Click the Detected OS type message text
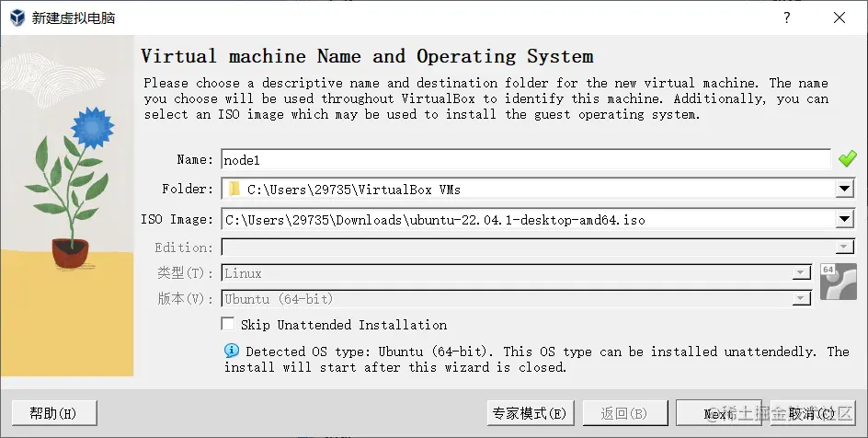 coord(536,359)
